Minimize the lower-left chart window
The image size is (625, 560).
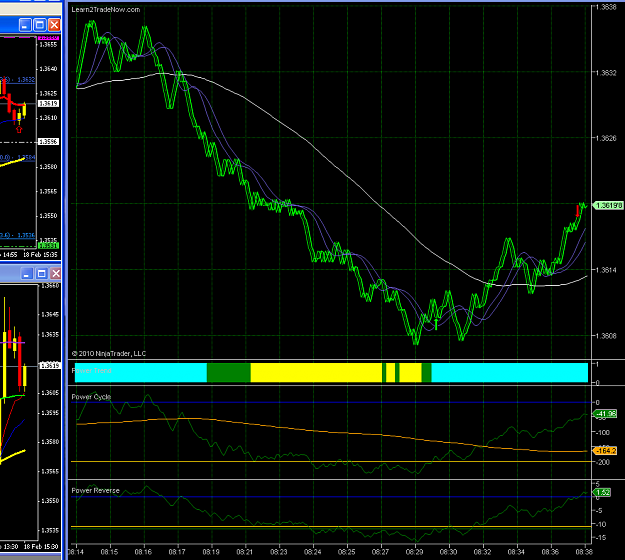click(x=27, y=273)
